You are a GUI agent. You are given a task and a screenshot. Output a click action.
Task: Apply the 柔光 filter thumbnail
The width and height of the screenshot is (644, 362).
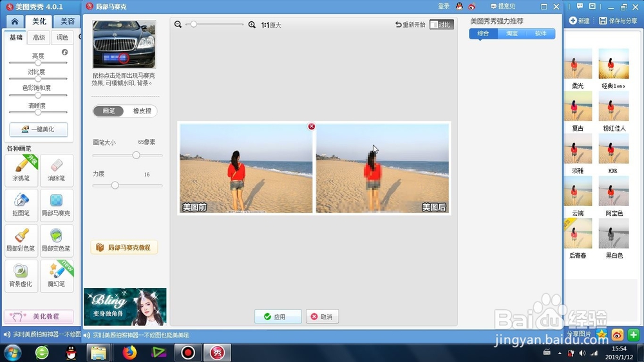pyautogui.click(x=578, y=64)
